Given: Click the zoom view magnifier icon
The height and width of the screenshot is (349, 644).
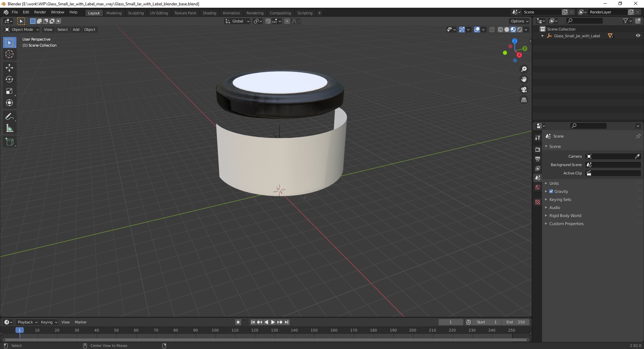Looking at the screenshot, I should [x=524, y=69].
